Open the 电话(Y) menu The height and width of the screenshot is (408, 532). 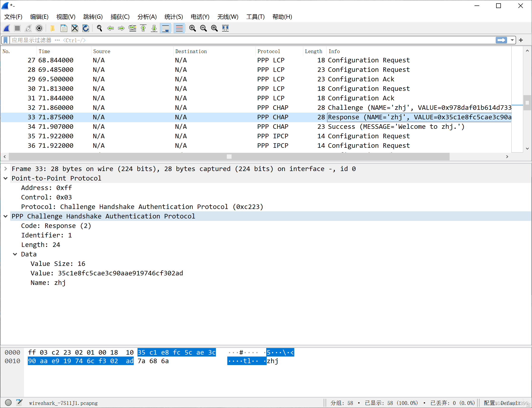[200, 17]
